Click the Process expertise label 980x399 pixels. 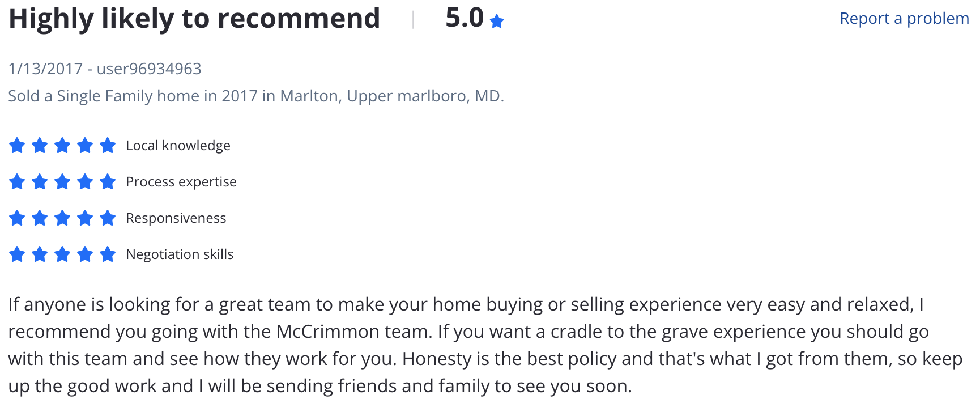181,182
